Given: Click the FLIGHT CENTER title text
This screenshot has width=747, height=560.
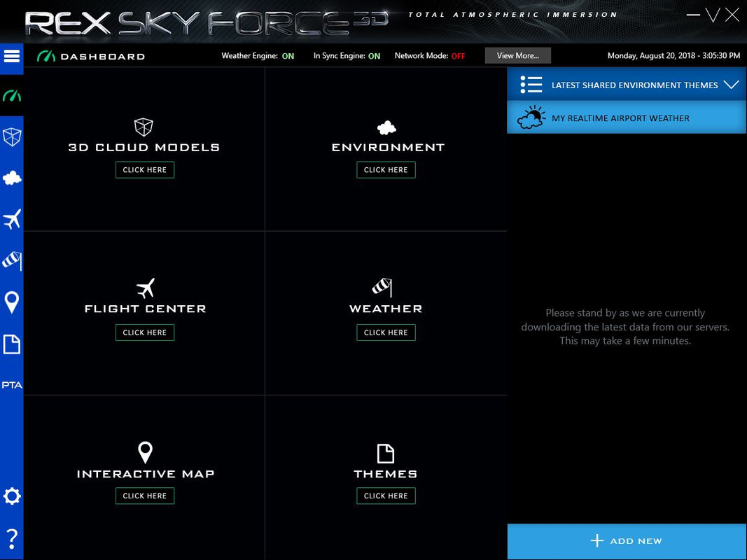Looking at the screenshot, I should point(146,309).
